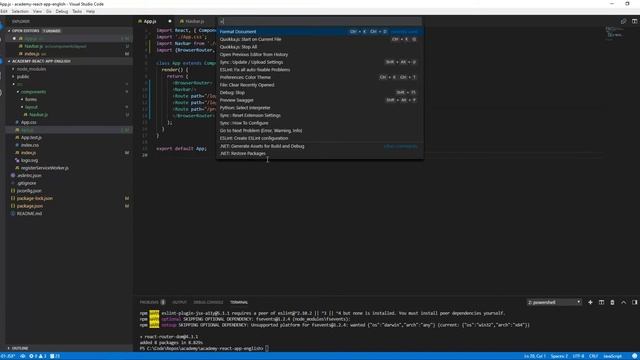The height and width of the screenshot is (360, 640).
Task: Click the Ln, Col indicator in the status bar
Action: [535, 356]
